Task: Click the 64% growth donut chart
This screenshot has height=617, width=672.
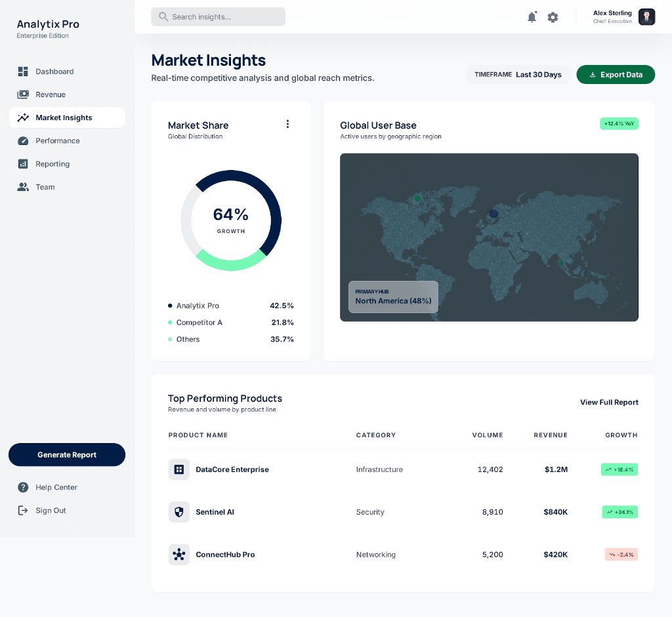Action: point(231,221)
